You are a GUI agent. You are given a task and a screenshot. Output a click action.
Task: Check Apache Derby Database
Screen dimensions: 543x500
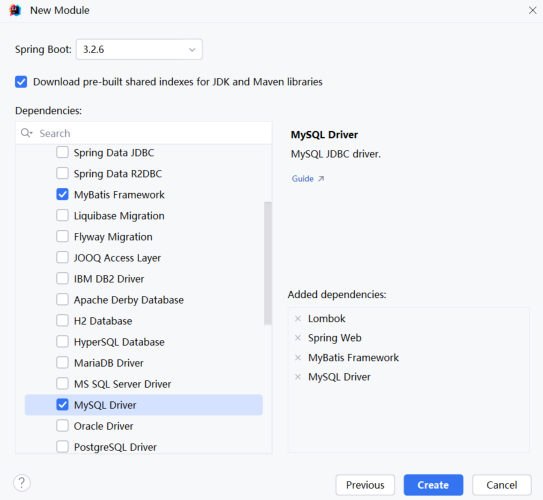(x=62, y=300)
